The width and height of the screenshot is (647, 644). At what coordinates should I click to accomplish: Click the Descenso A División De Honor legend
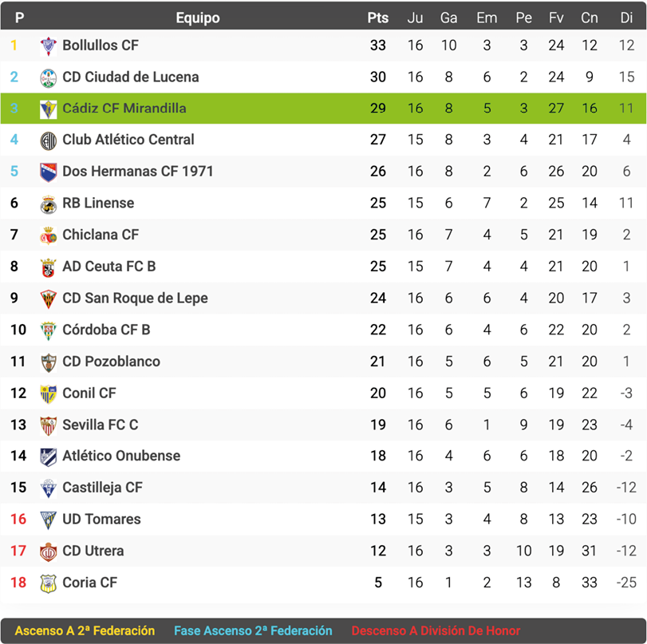tap(436, 630)
